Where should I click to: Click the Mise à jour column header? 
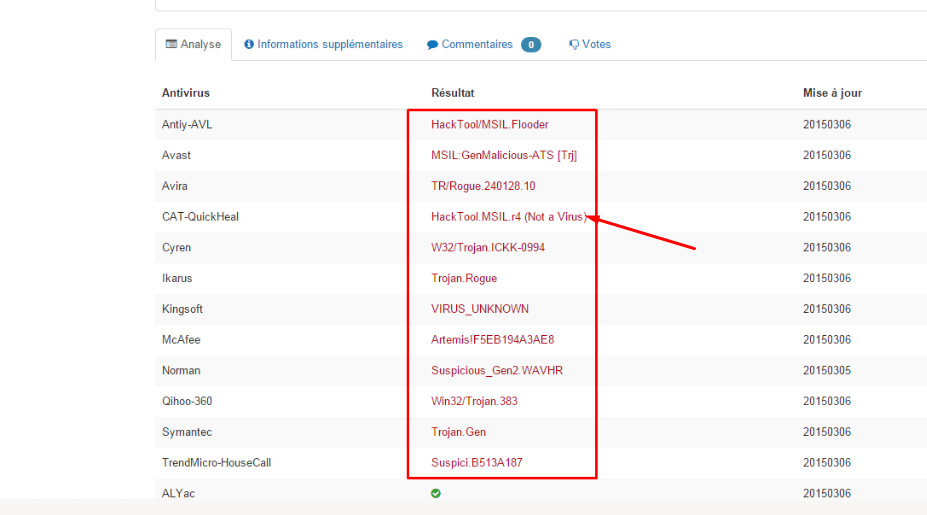point(832,93)
